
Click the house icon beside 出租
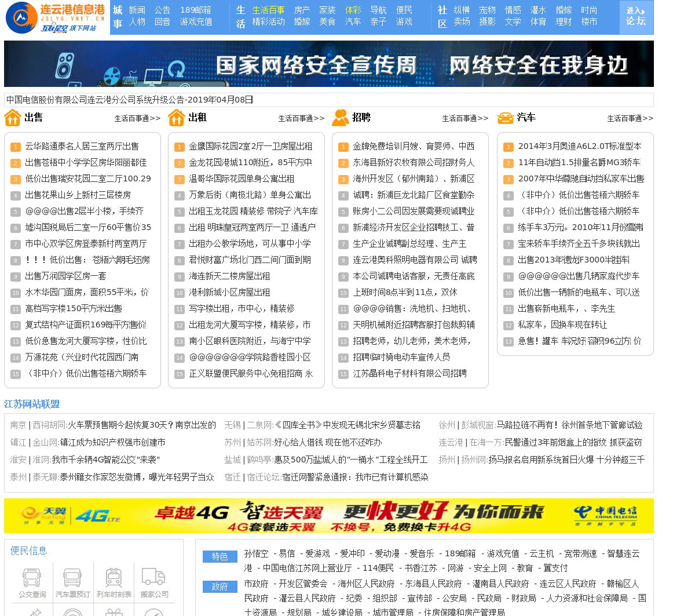pyautogui.click(x=176, y=118)
